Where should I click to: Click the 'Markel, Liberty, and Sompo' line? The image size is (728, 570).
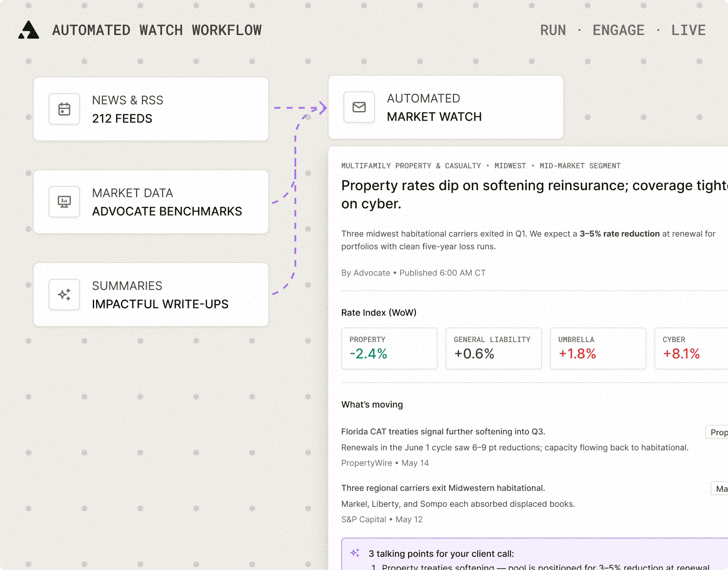[458, 504]
